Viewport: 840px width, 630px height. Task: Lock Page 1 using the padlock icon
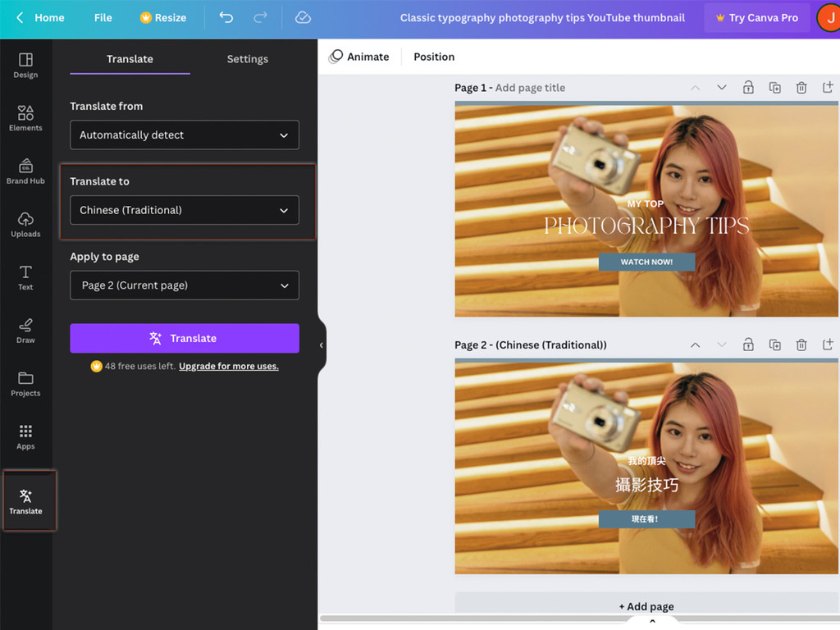point(748,87)
